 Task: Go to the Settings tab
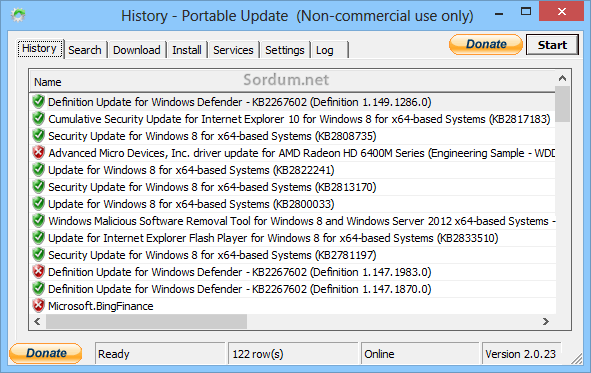tap(285, 50)
